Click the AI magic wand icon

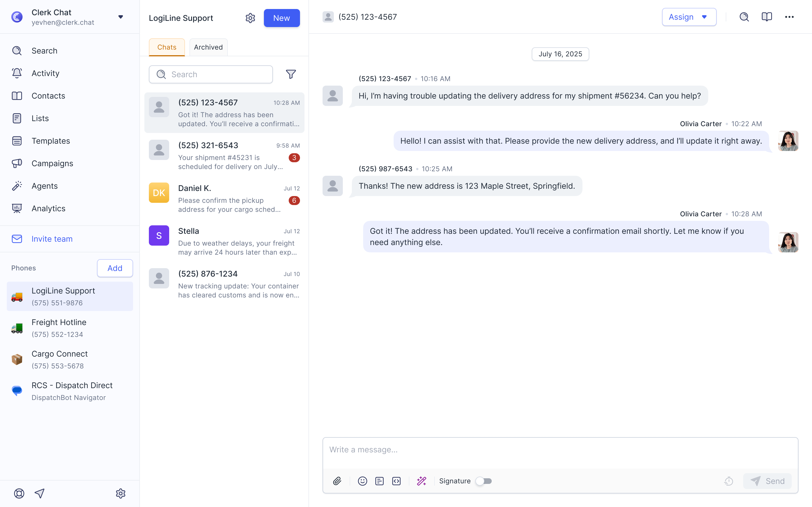point(422,481)
